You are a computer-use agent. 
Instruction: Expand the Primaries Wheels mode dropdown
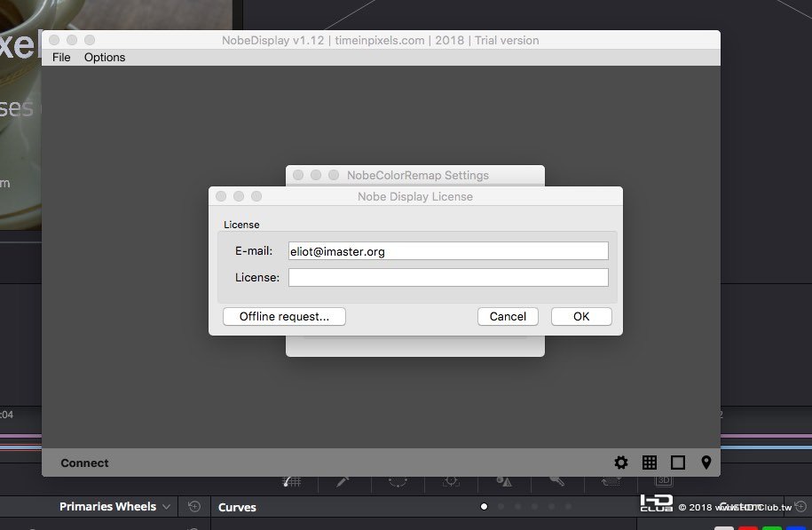tap(166, 507)
